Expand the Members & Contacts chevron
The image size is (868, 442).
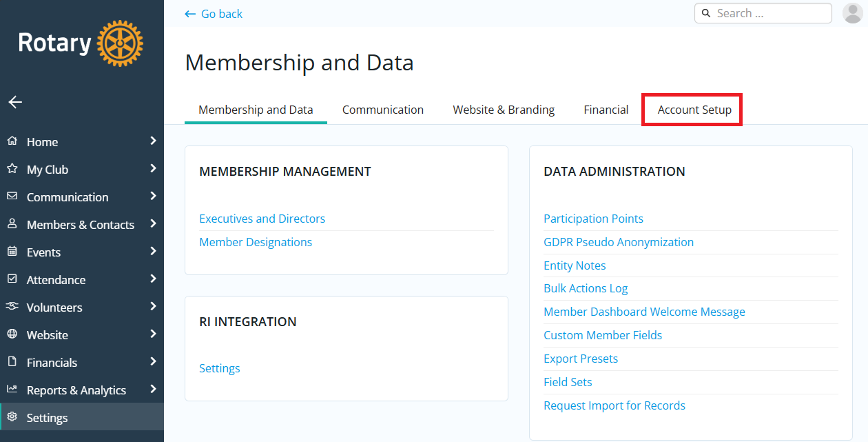point(153,223)
